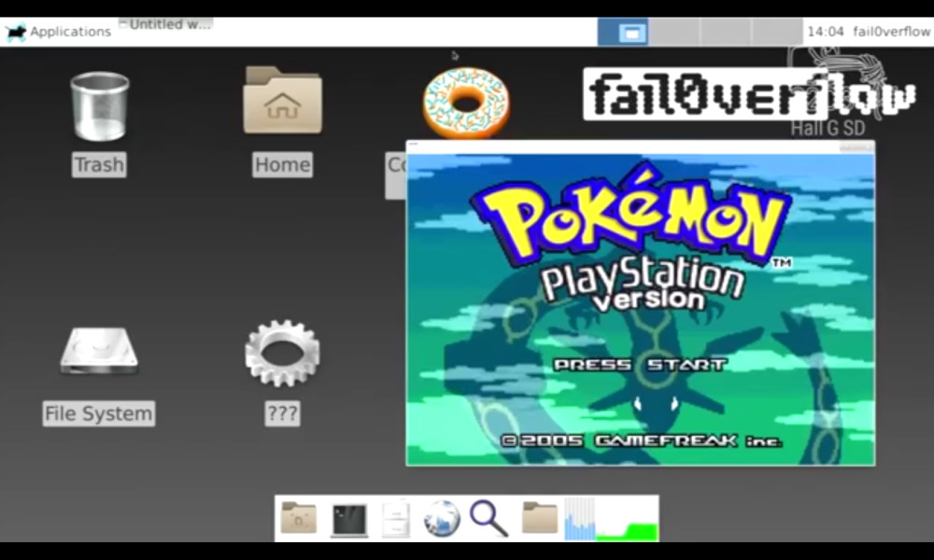Click the blue CPU graph monitor

coord(579,519)
